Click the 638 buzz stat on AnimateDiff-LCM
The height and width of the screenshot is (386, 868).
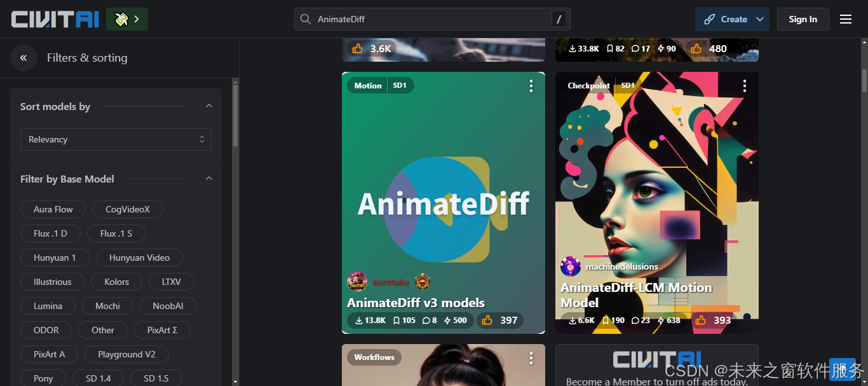click(669, 321)
